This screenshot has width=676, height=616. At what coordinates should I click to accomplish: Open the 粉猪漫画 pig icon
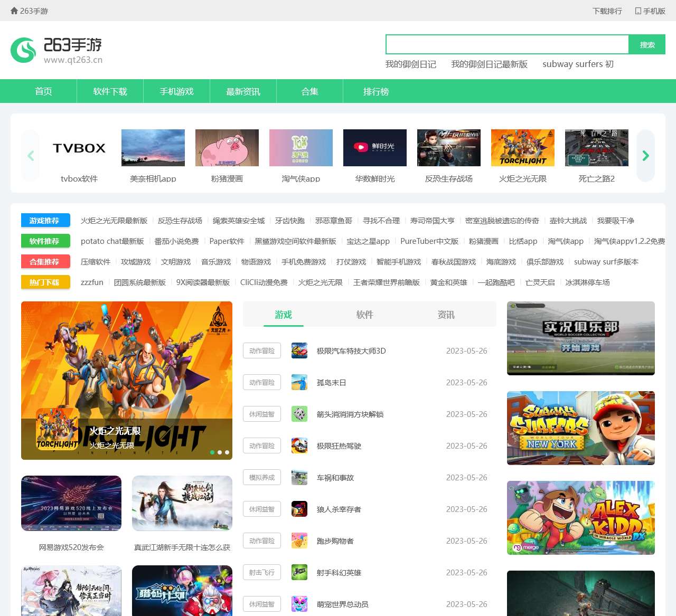(x=227, y=148)
